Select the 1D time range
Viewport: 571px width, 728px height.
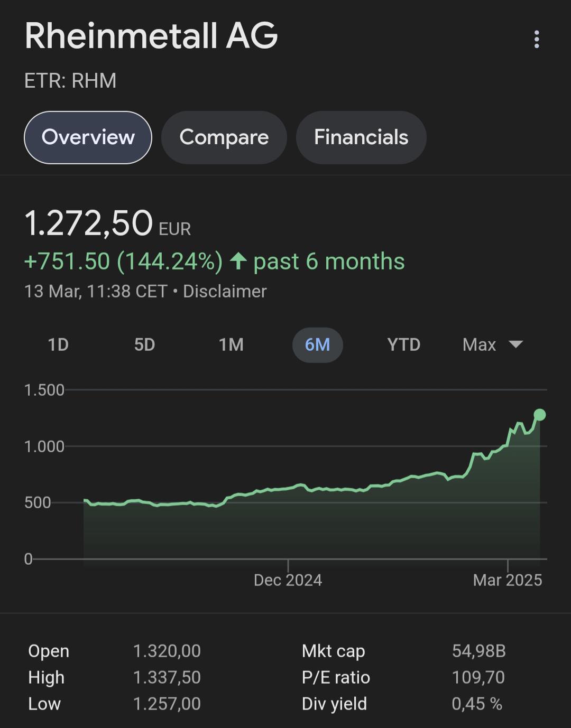tap(58, 345)
